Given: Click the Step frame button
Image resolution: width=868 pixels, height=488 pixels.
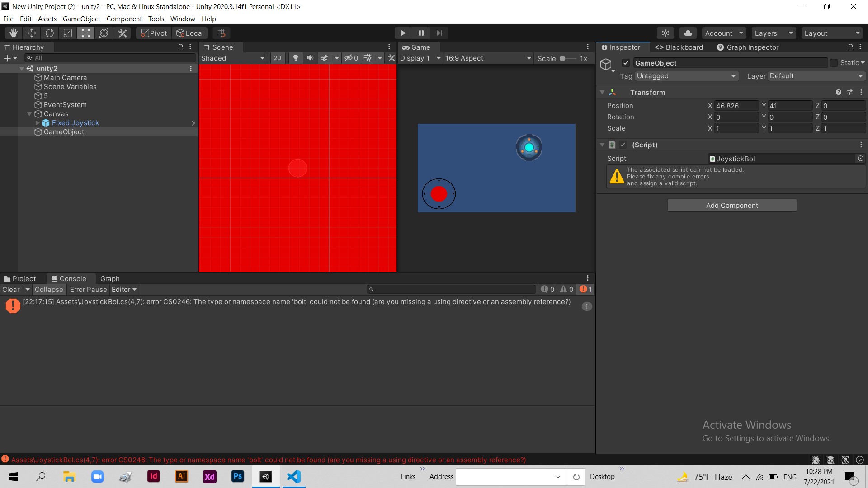Looking at the screenshot, I should pyautogui.click(x=439, y=33).
